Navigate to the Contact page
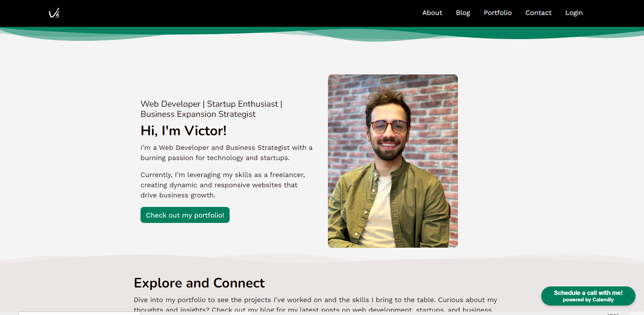 click(x=538, y=13)
